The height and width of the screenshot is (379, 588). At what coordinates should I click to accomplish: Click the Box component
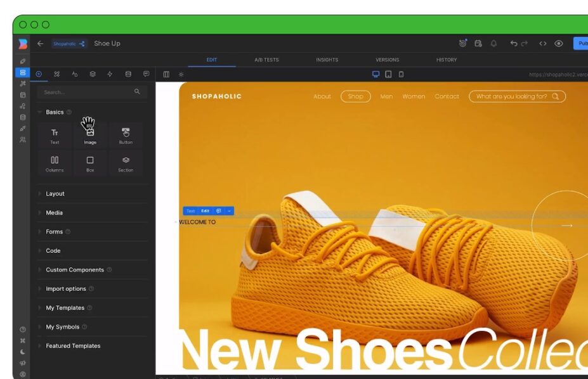(x=90, y=164)
